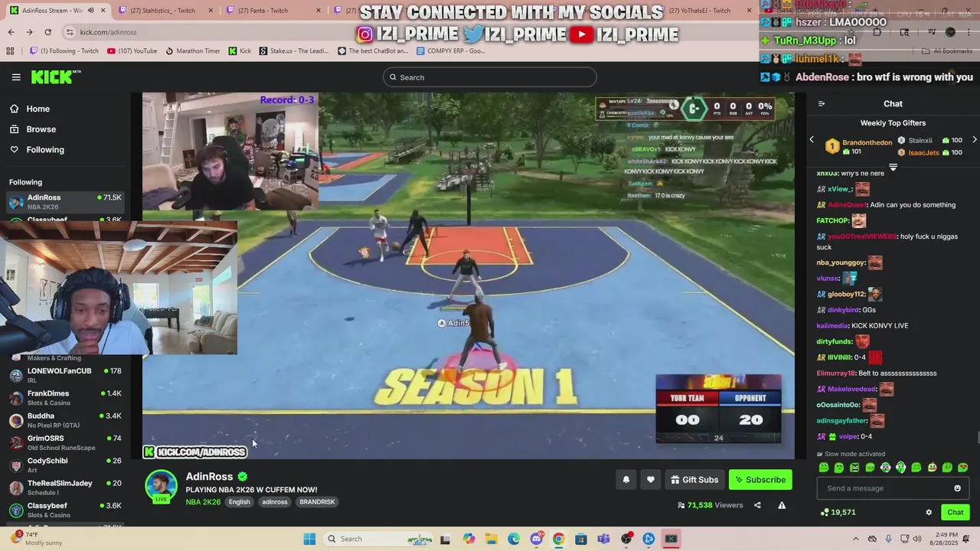The image size is (980, 551).
Task: Open the YouTube bookmark
Action: (132, 51)
